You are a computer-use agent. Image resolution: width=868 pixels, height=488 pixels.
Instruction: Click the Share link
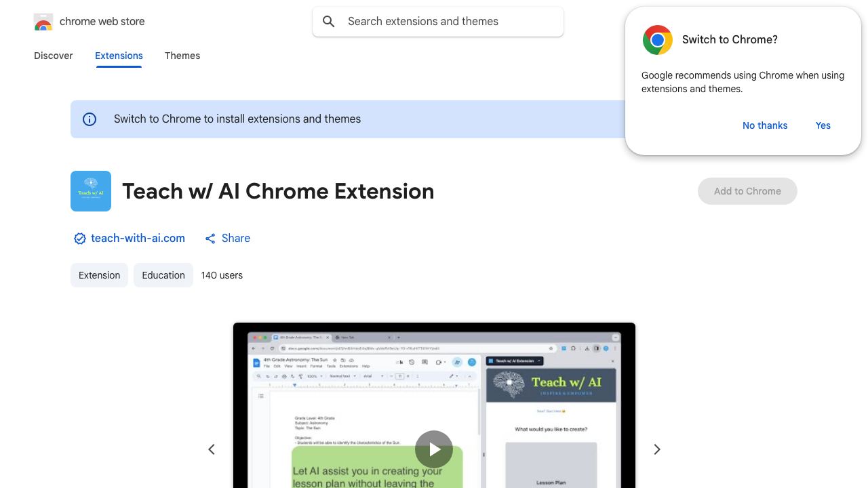pyautogui.click(x=236, y=239)
